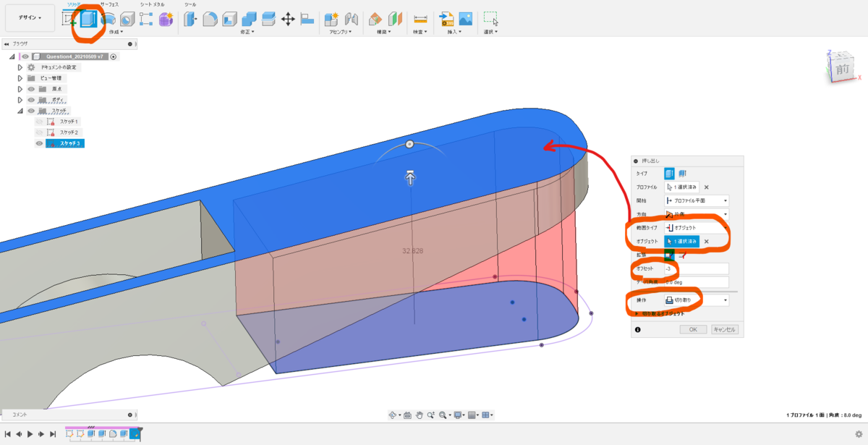This screenshot has height=445, width=868.
Task: Select the window Select tool
Action: pyautogui.click(x=490, y=20)
